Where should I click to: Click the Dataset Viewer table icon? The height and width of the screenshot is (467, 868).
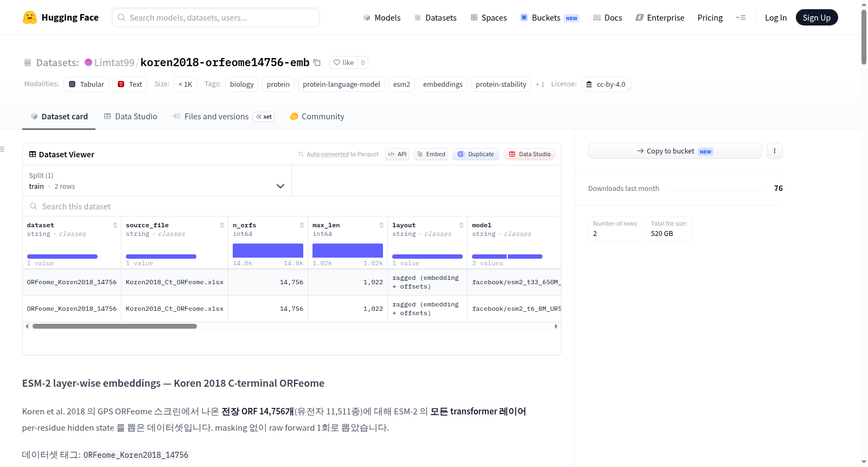(33, 155)
